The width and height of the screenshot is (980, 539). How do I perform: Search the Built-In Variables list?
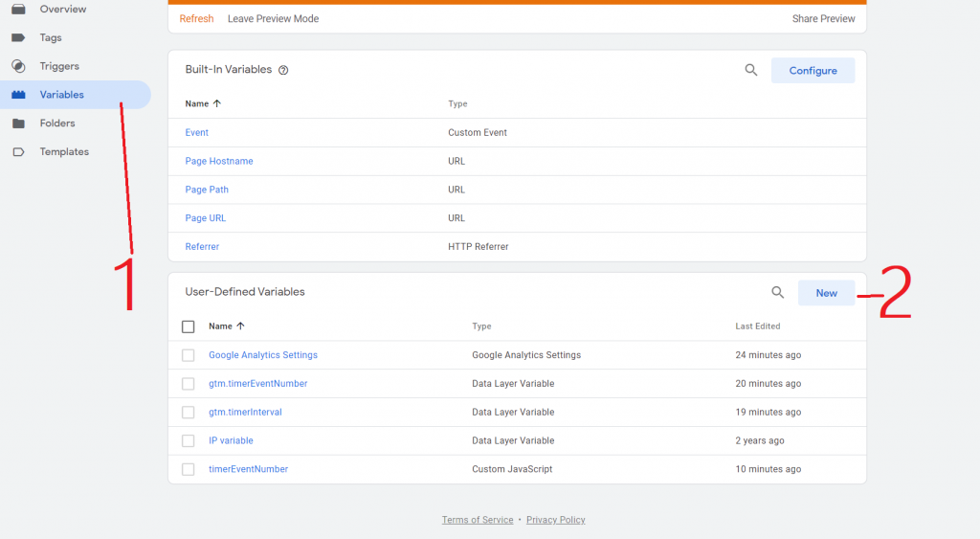pyautogui.click(x=751, y=70)
